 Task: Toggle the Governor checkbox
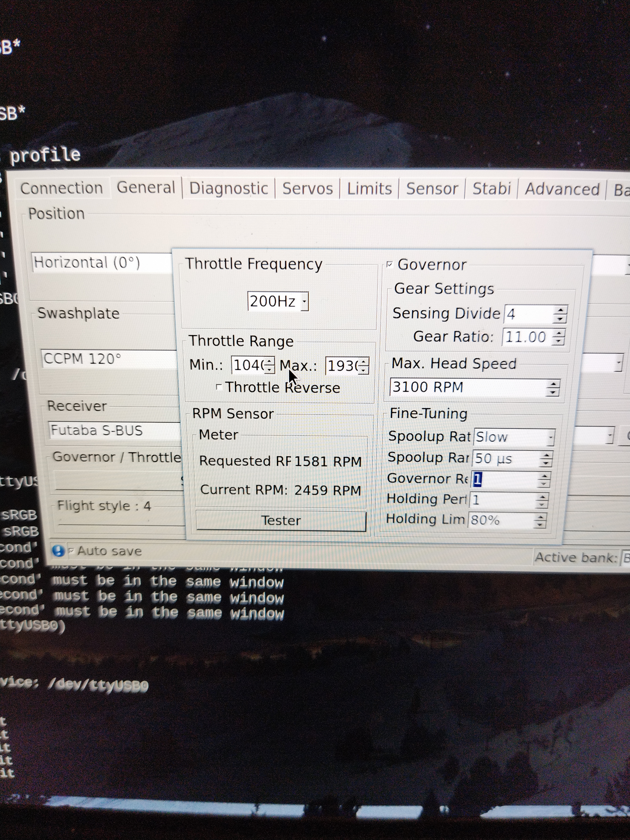pos(390,265)
